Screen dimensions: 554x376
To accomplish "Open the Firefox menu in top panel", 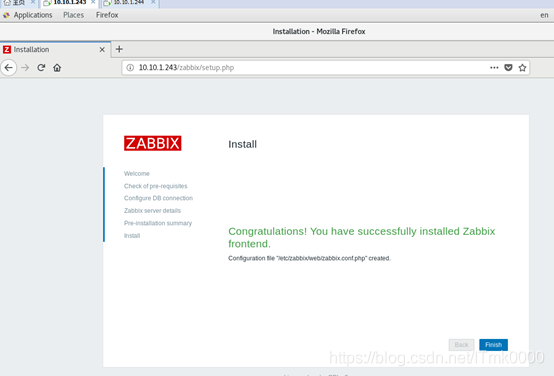I will coord(107,15).
